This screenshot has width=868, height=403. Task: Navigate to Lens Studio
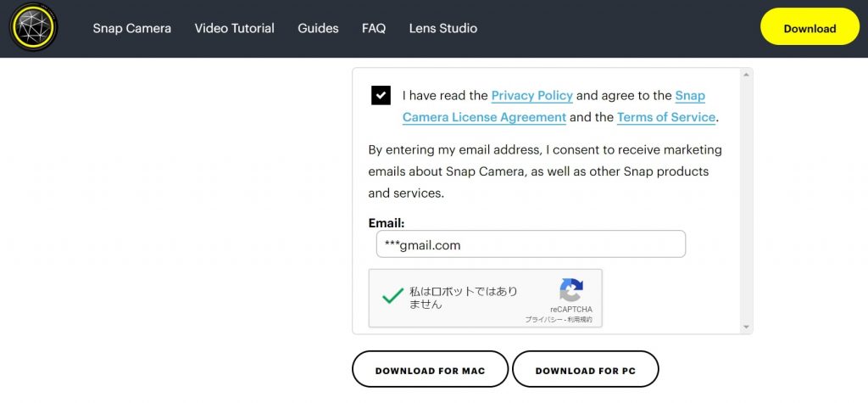(442, 28)
